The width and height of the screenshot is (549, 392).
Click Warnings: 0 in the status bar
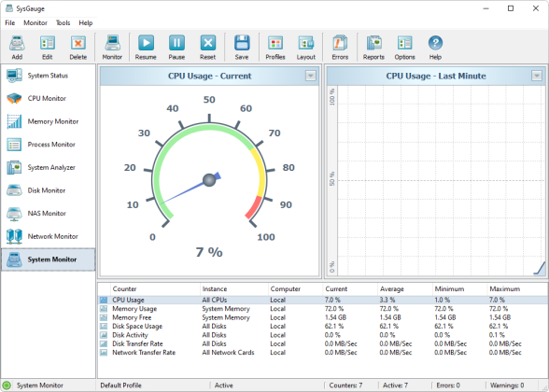pyautogui.click(x=507, y=385)
